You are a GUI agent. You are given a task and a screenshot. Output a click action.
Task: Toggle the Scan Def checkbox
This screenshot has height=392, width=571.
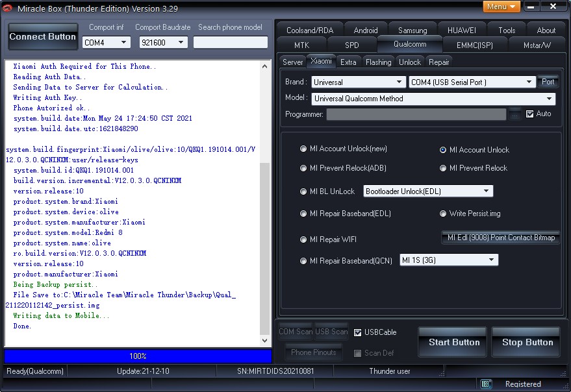pos(357,353)
